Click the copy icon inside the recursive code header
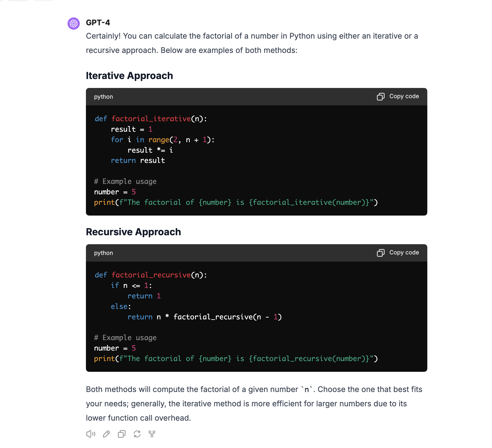The width and height of the screenshot is (492, 448). tap(381, 253)
